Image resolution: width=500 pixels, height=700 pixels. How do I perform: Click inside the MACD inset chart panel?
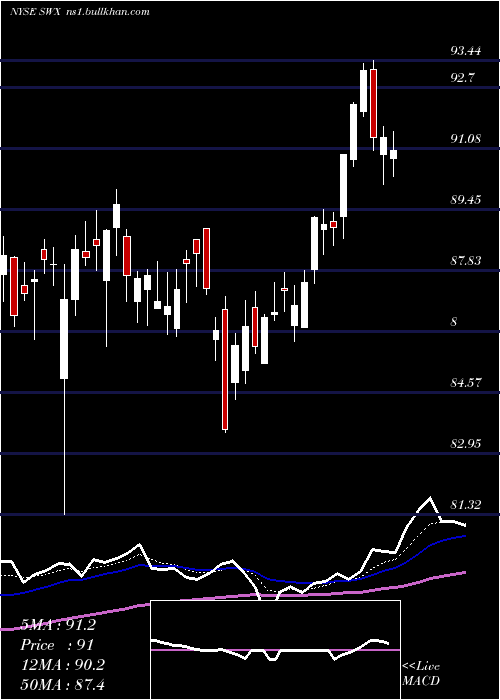tap(275, 650)
